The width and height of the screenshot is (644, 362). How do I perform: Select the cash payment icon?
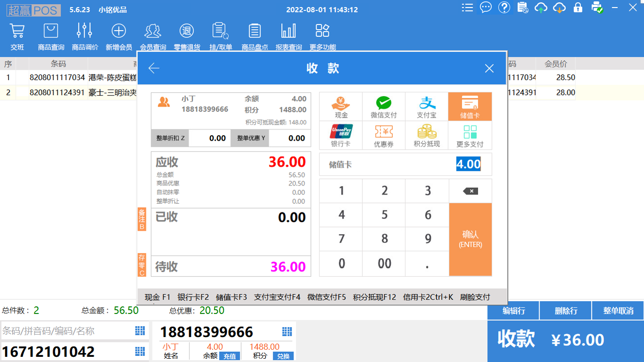pyautogui.click(x=341, y=106)
